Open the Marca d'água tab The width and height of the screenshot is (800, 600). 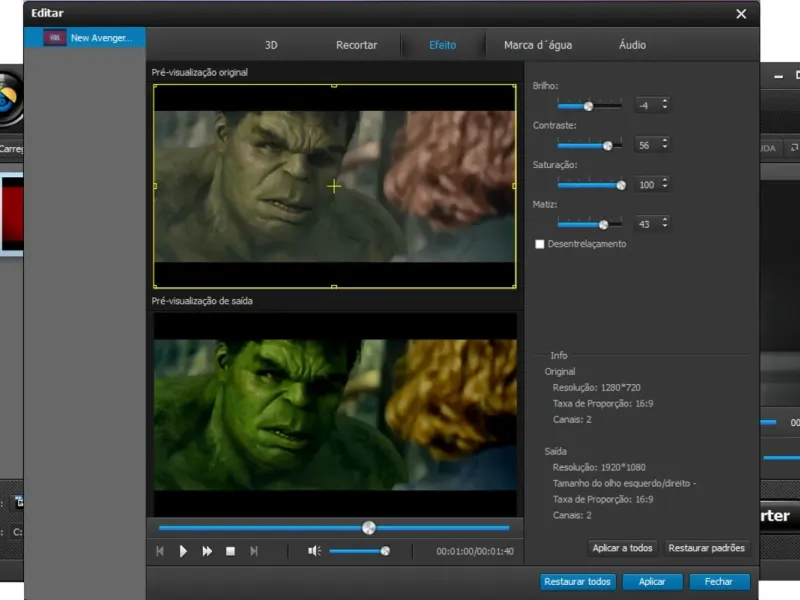[538, 45]
